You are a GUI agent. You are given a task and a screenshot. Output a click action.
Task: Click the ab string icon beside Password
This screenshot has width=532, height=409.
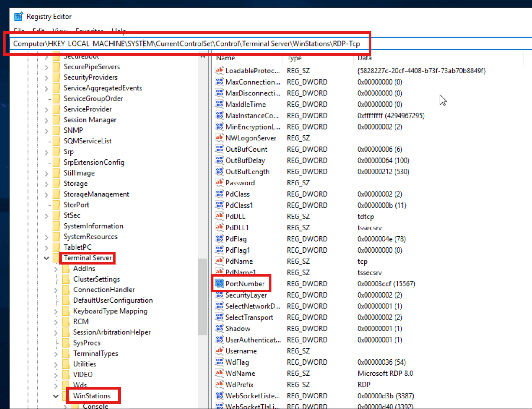pyautogui.click(x=219, y=182)
